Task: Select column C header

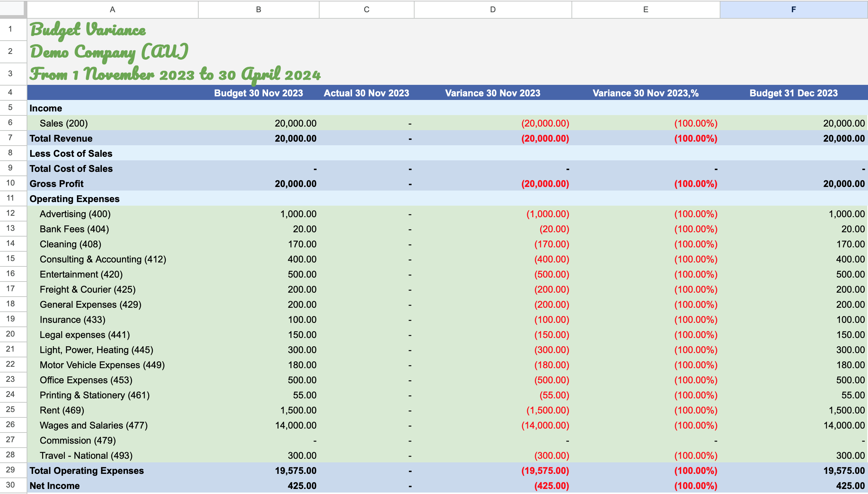Action: pos(366,10)
